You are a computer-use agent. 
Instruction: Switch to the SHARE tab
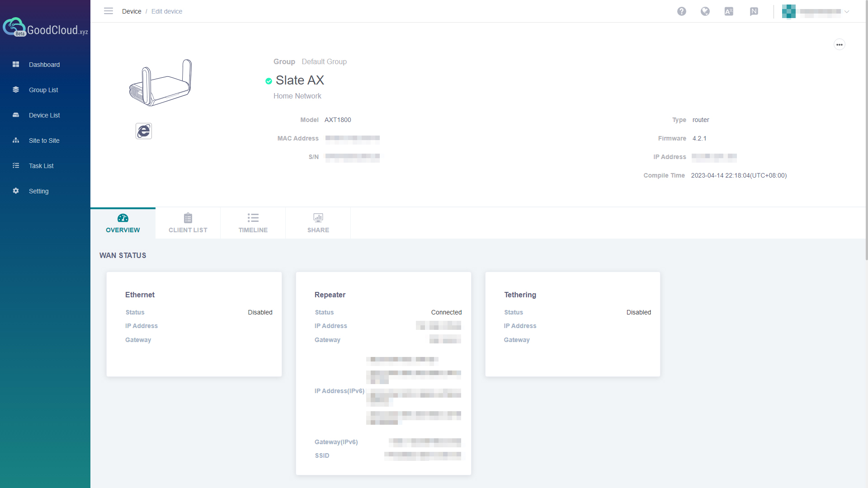pyautogui.click(x=318, y=223)
